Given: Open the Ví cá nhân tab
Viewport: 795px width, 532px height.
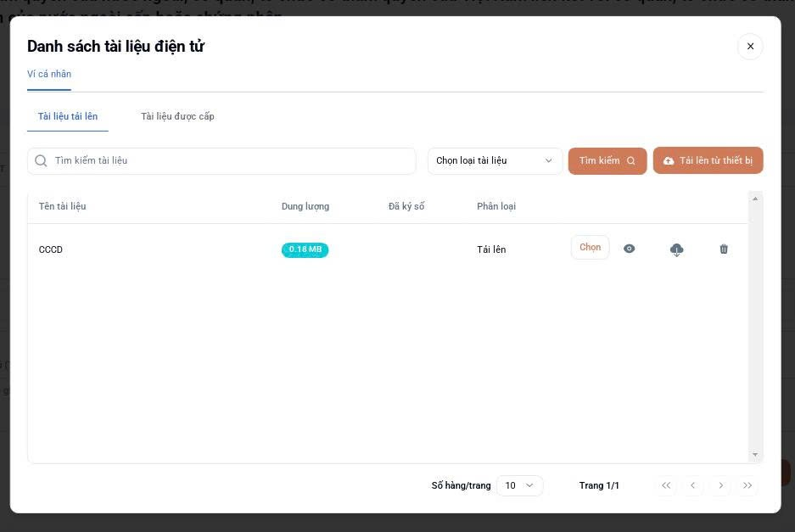Looking at the screenshot, I should pyautogui.click(x=49, y=74).
